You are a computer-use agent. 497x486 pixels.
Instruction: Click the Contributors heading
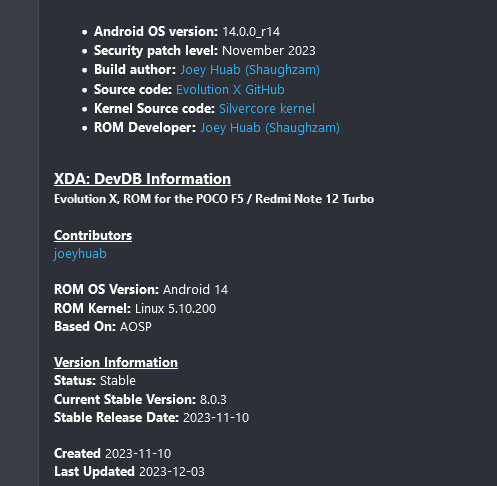(93, 235)
